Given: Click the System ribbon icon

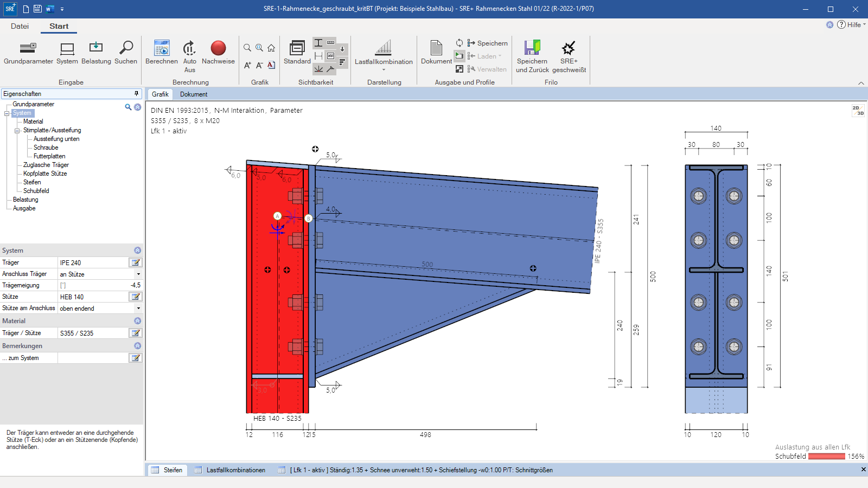Looking at the screenshot, I should [x=67, y=48].
